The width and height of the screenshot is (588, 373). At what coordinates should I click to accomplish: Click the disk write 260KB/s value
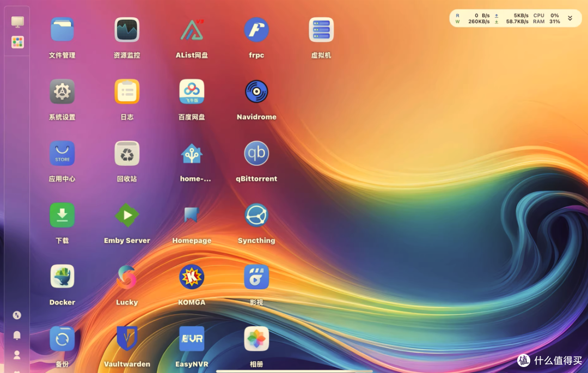[x=479, y=21]
